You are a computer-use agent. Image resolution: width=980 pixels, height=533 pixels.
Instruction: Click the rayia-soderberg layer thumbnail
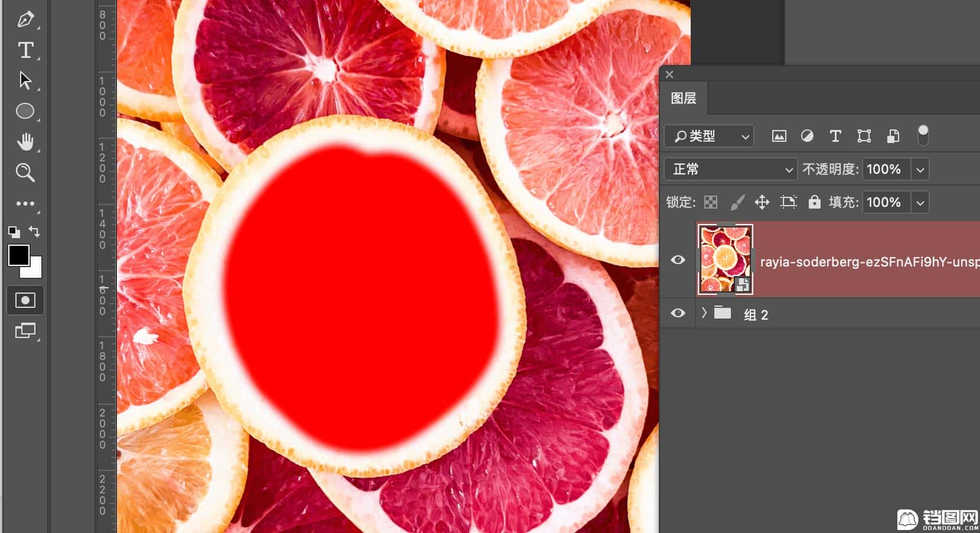(725, 259)
